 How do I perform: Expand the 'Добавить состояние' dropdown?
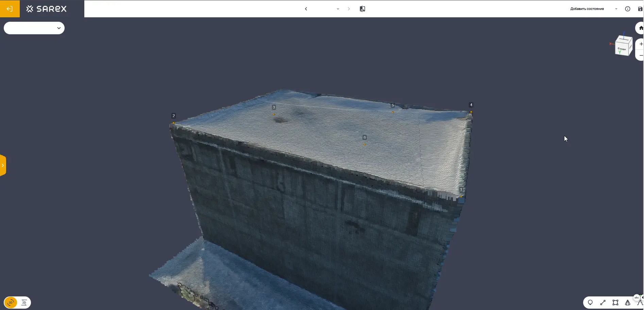(616, 9)
